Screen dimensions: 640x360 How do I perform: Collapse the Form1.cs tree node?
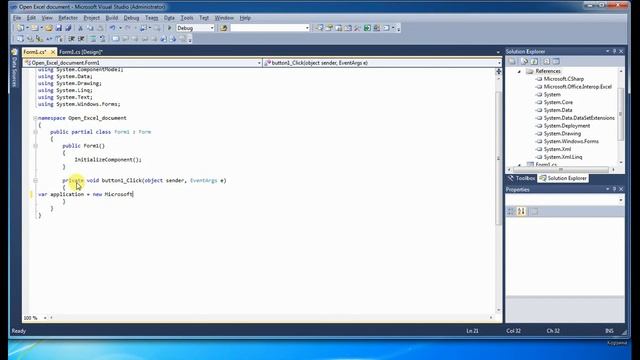519,165
